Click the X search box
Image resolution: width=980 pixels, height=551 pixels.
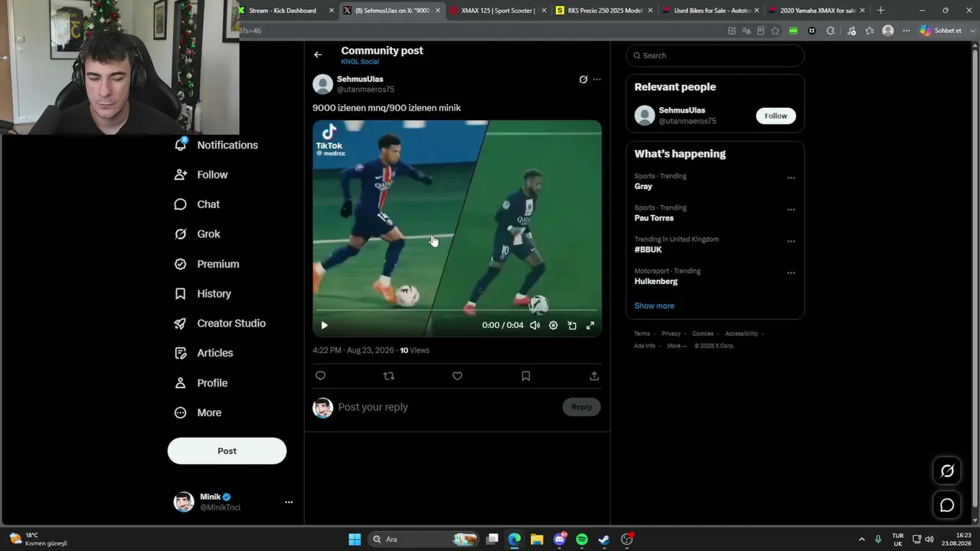[x=715, y=56]
